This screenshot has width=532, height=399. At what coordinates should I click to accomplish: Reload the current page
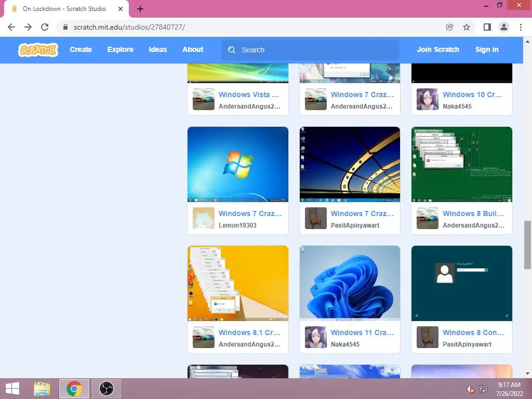pos(45,27)
